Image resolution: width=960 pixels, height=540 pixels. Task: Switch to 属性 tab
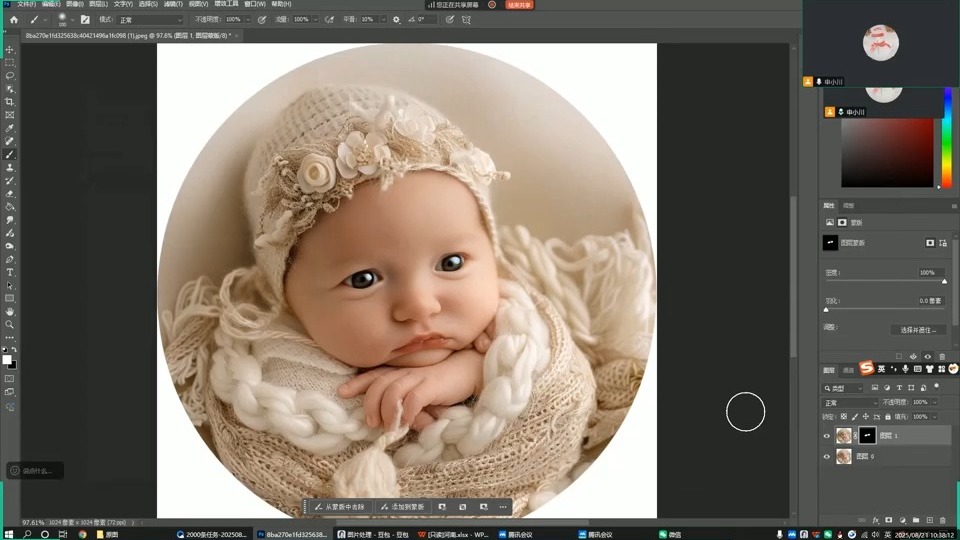(x=828, y=206)
